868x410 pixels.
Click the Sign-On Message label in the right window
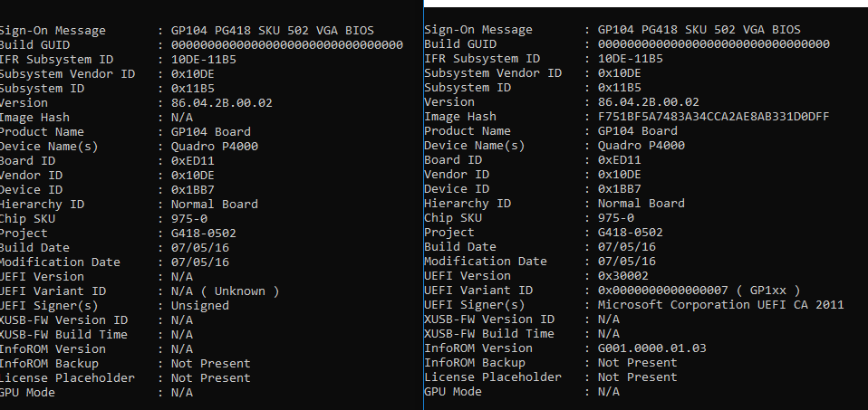(478, 30)
